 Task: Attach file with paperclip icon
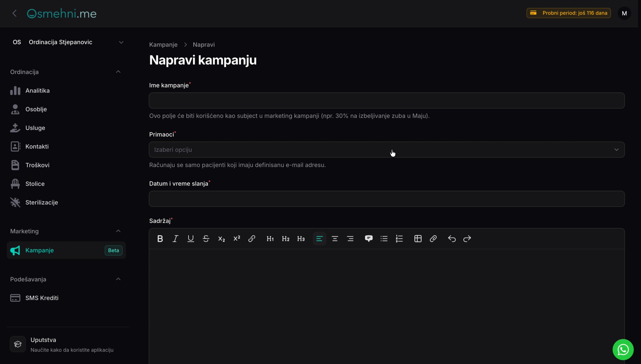[433, 239]
